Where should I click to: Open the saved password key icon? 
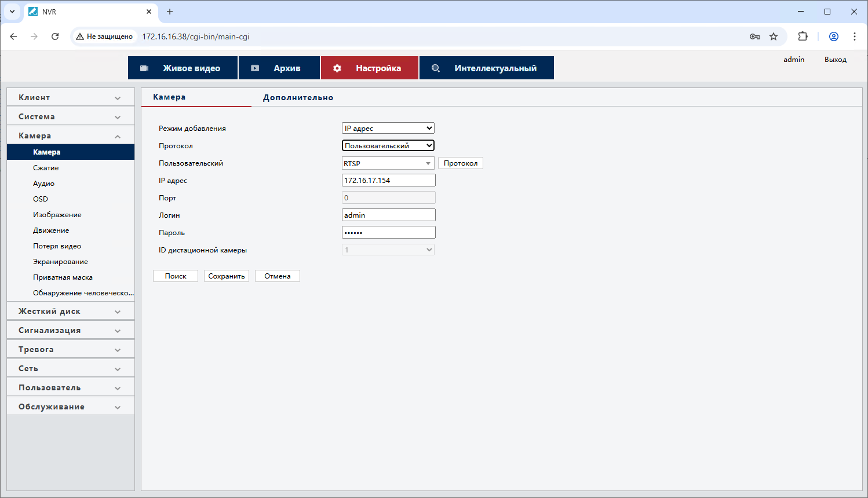pyautogui.click(x=754, y=36)
